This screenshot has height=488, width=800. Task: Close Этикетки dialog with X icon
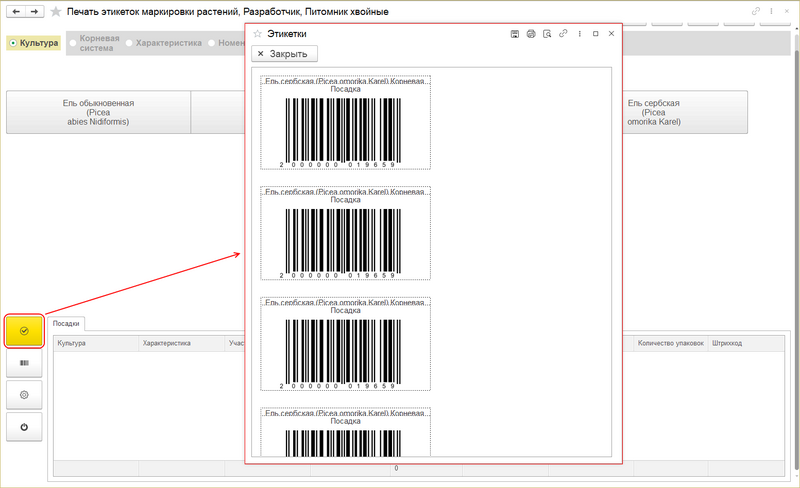(611, 34)
